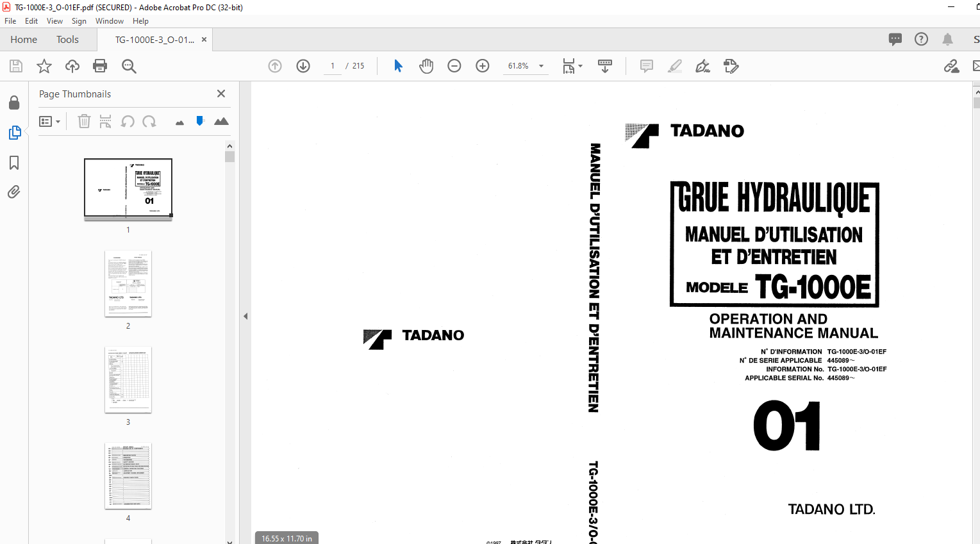Open Help question mark icon
The image size is (980, 544).
tap(921, 40)
